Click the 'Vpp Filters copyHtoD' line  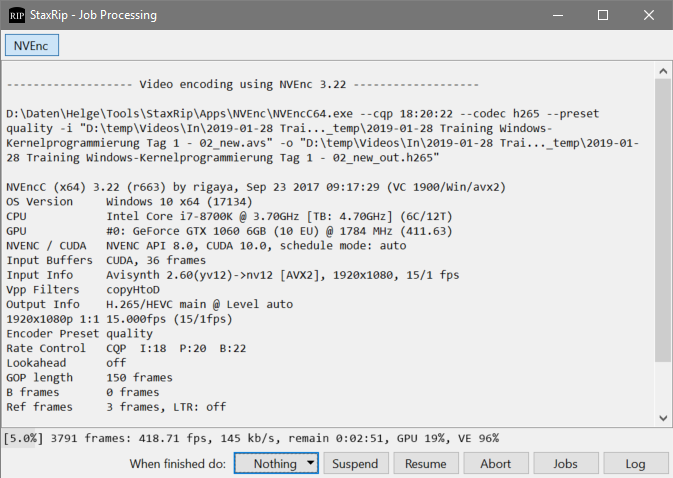83,290
